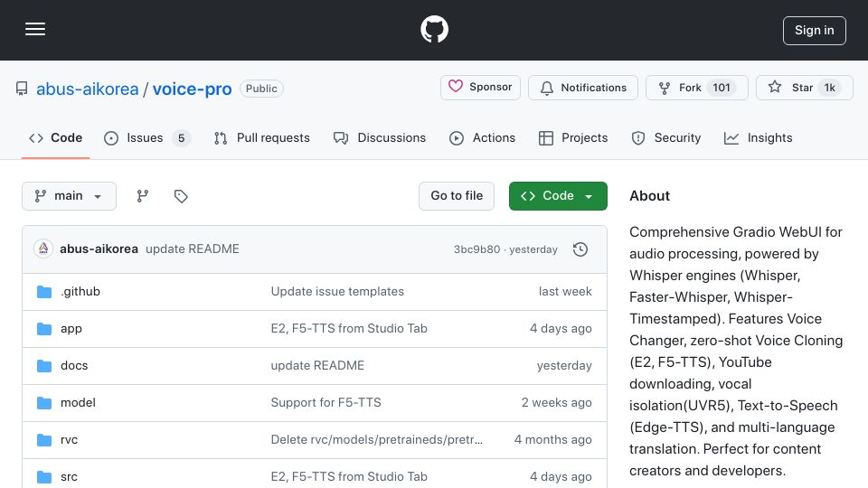The width and height of the screenshot is (868, 488).
Task: Open 'Delete rvc/models/pretraineds' commit message
Action: (376, 440)
